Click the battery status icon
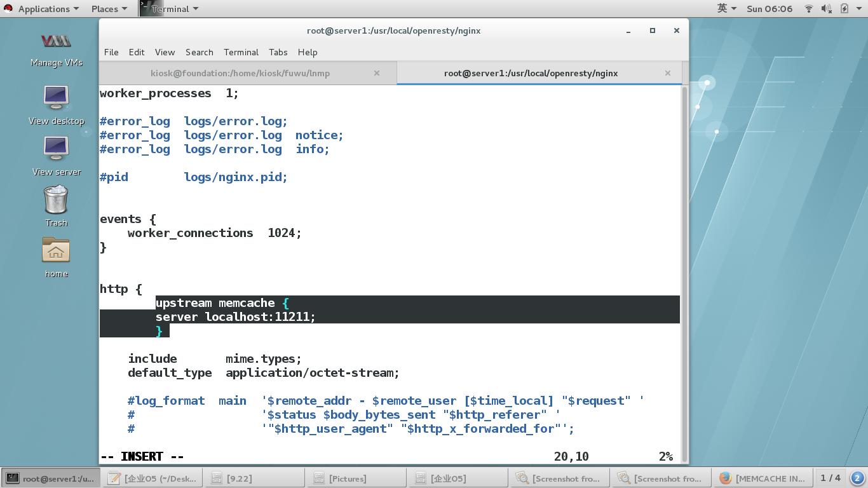The height and width of the screenshot is (488, 868). point(844,9)
